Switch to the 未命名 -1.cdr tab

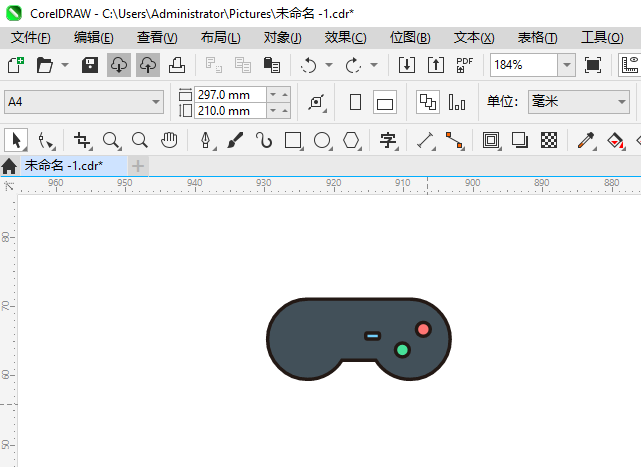[x=74, y=166]
